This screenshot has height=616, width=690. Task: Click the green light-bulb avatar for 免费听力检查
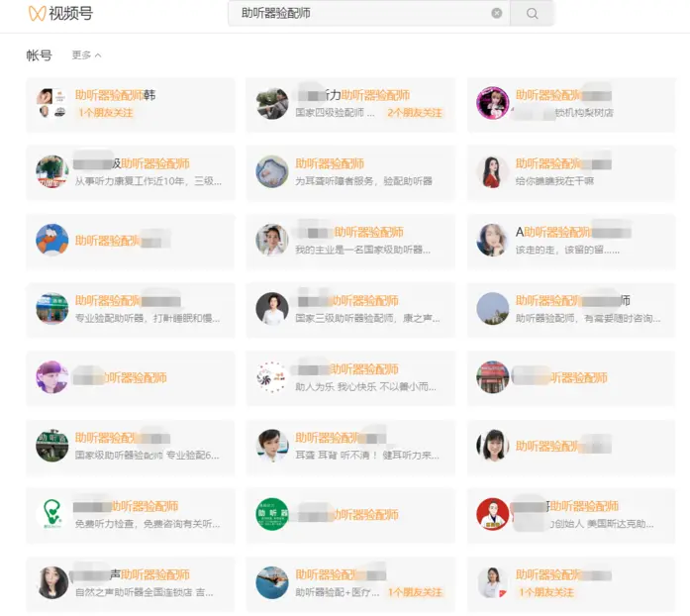51,514
